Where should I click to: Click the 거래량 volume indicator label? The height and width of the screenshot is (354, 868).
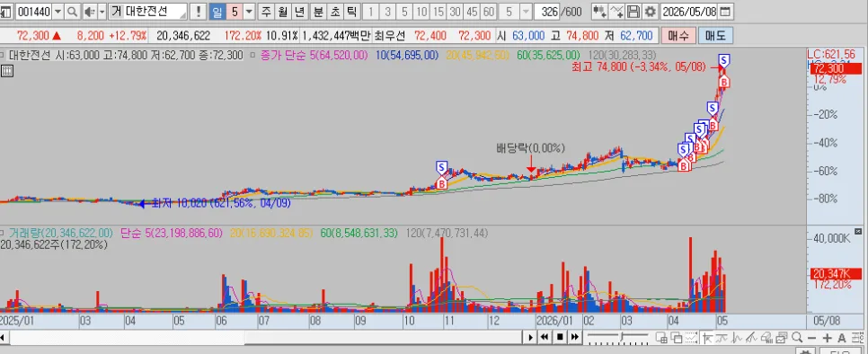(61, 234)
